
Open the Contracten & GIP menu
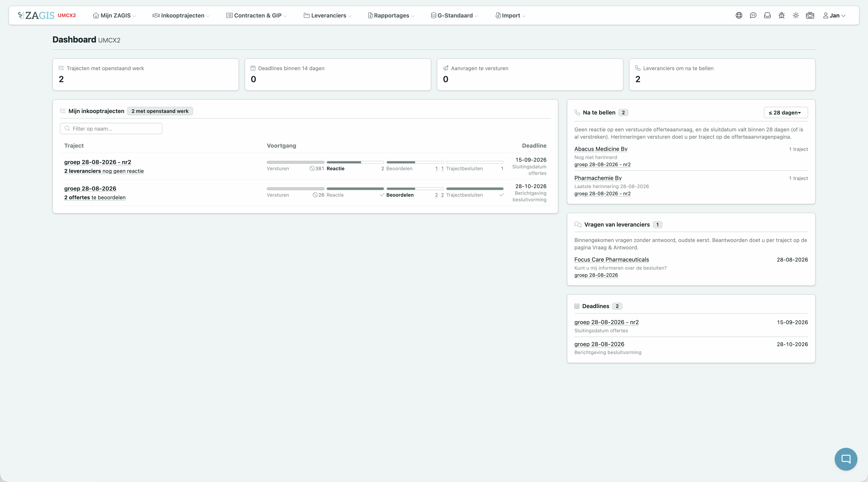pos(256,15)
